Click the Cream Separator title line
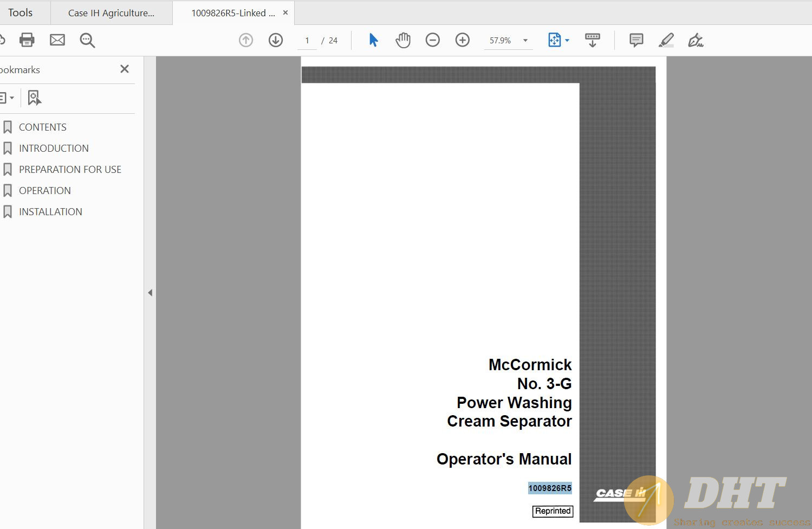The width and height of the screenshot is (812, 529). tap(509, 421)
